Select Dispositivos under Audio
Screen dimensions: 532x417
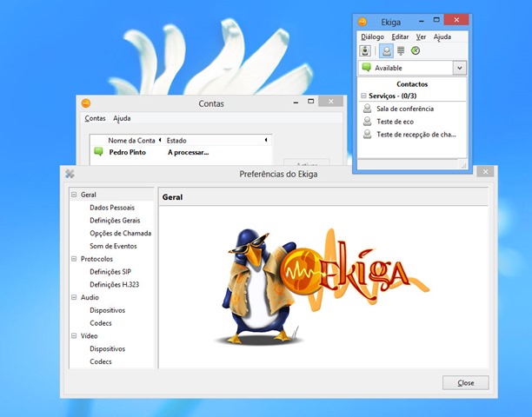tap(107, 310)
